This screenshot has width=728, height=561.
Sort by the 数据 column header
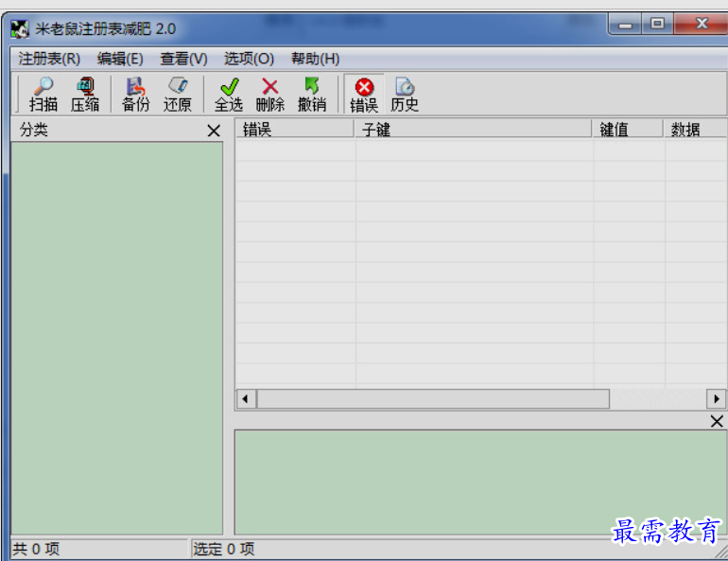[696, 129]
